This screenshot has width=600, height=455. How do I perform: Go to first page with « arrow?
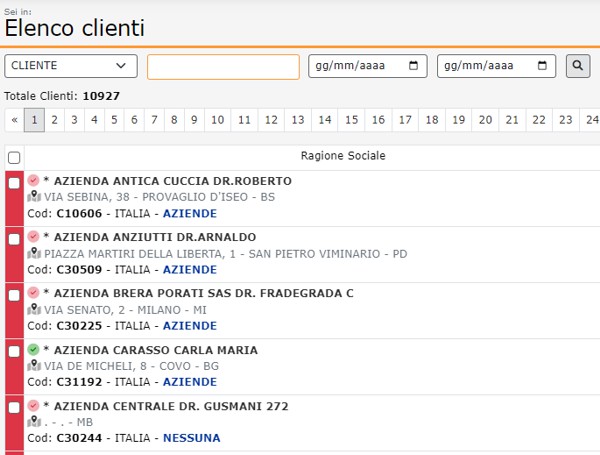pyautogui.click(x=14, y=120)
